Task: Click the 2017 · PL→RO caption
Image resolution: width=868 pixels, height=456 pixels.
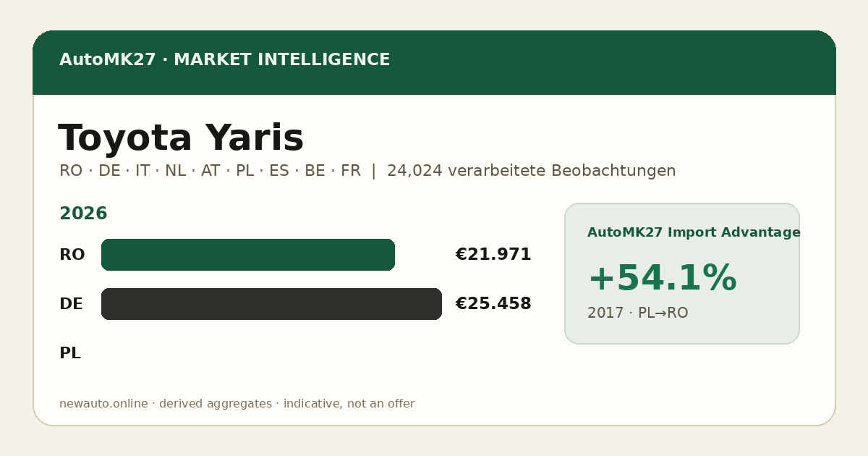Action: click(637, 313)
